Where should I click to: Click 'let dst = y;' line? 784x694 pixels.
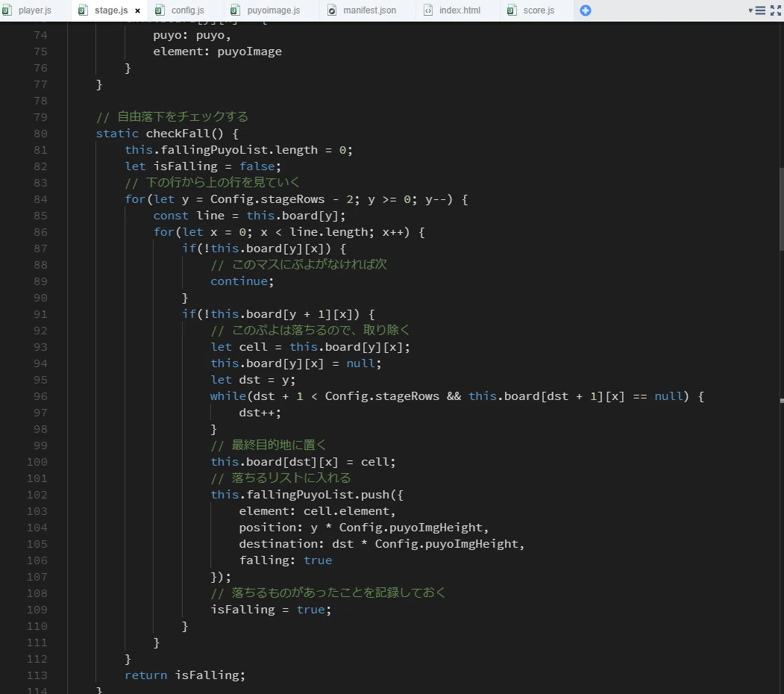[x=253, y=380]
